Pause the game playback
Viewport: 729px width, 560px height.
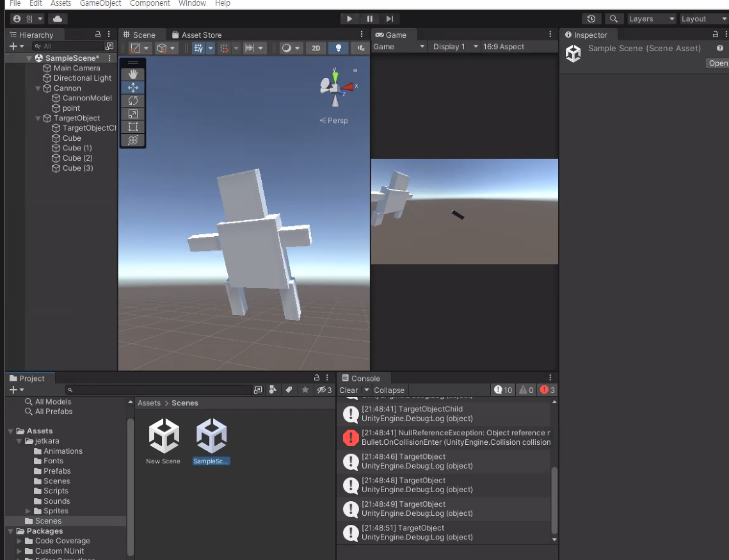tap(369, 19)
